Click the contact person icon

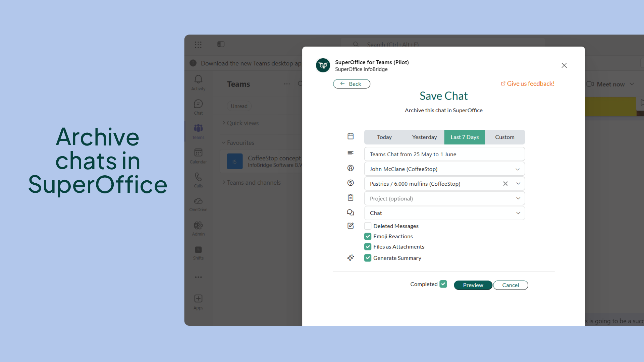tap(351, 168)
